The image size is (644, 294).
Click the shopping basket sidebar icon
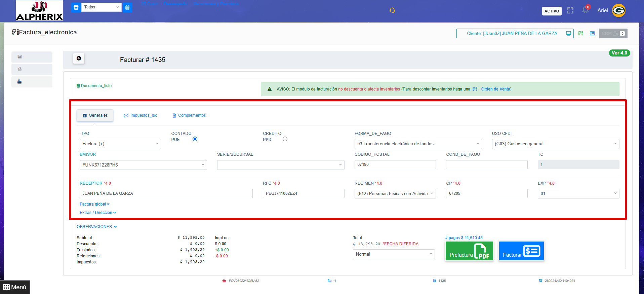point(20,69)
